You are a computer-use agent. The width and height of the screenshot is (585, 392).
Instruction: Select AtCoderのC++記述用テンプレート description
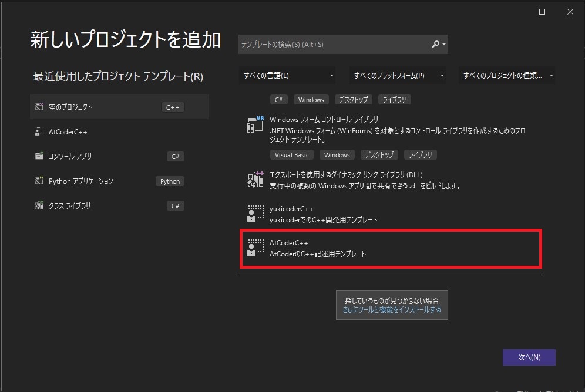318,254
